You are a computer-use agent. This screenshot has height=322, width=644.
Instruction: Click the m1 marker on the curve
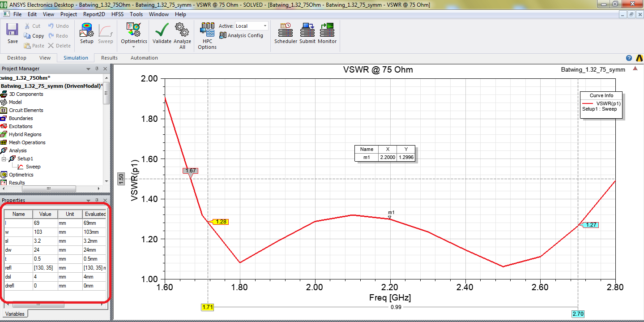tap(390, 217)
